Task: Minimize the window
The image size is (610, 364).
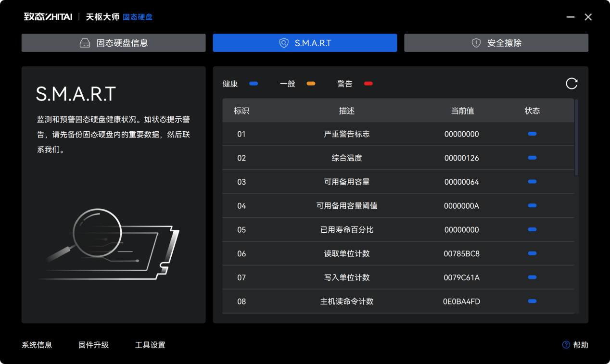Action: 571,17
